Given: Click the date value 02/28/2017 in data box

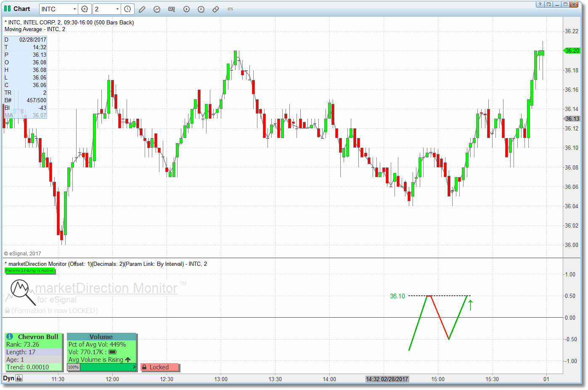Looking at the screenshot, I should 33,40.
